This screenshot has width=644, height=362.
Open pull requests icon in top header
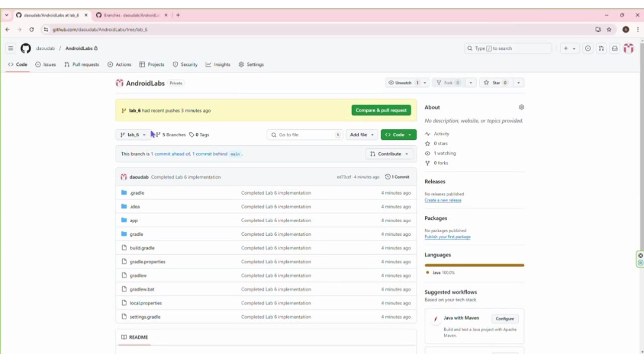(601, 48)
